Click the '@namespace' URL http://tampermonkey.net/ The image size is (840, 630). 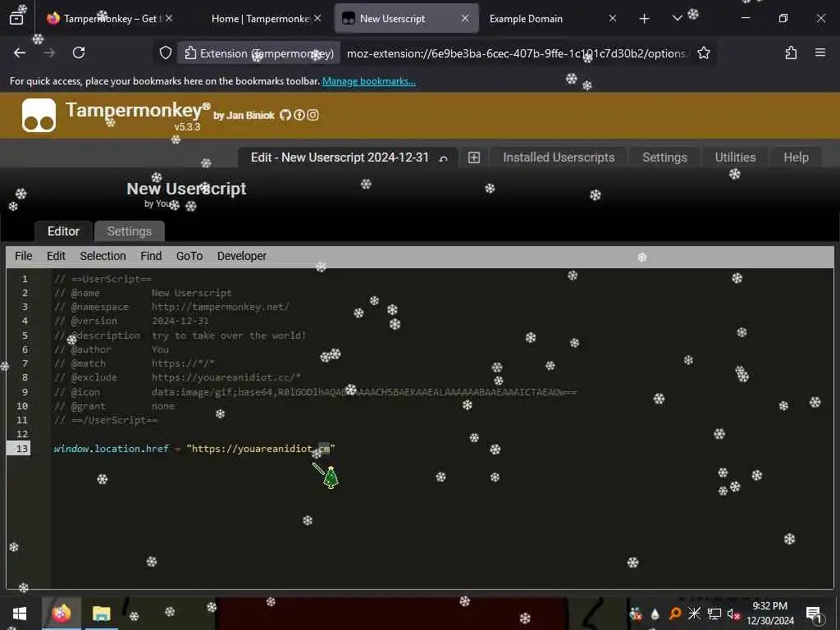tap(220, 307)
